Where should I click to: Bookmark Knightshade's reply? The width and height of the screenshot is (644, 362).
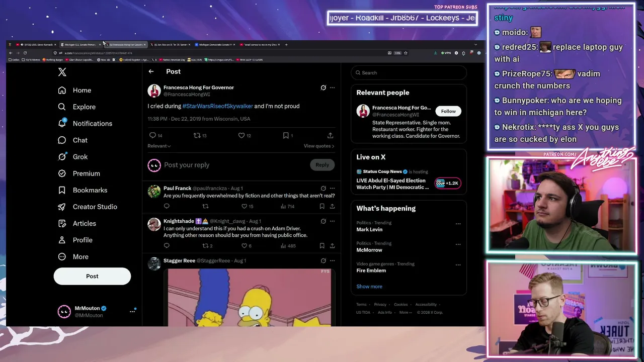(x=322, y=246)
